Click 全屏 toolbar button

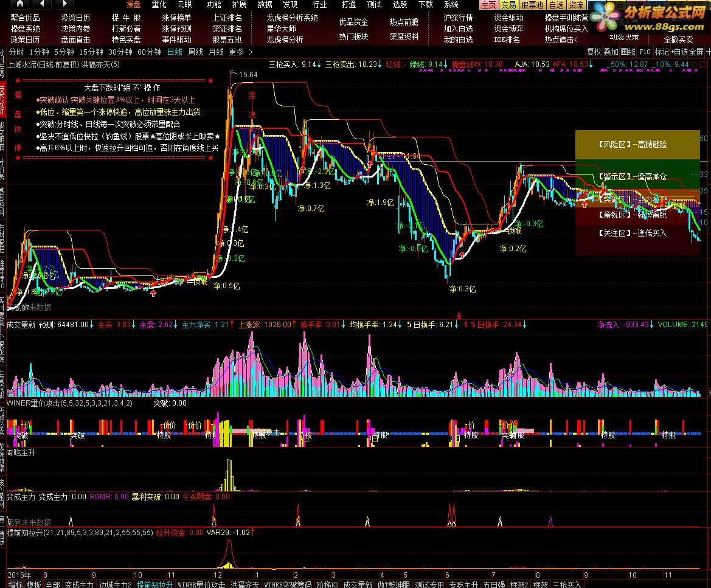pos(696,52)
